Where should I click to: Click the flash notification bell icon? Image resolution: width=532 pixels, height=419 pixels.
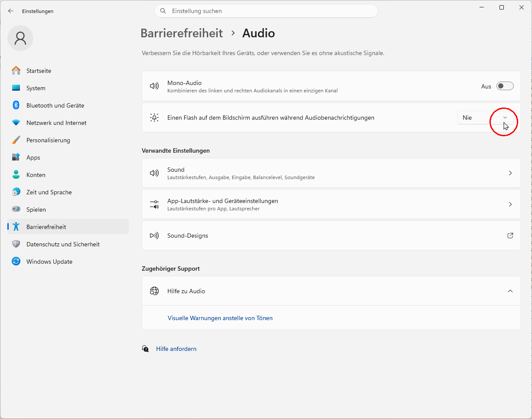click(x=154, y=118)
